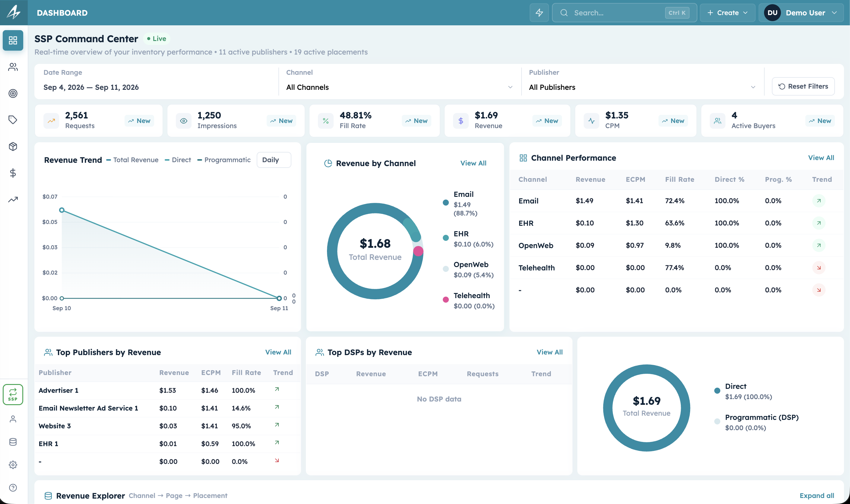
Task: Open the target icon in sidebar
Action: [13, 93]
